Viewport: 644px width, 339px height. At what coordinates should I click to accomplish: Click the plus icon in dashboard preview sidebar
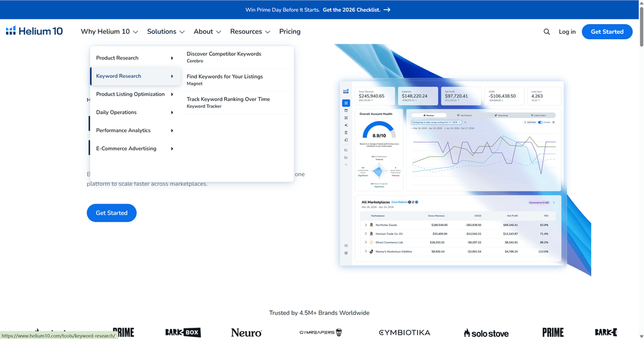click(x=346, y=164)
